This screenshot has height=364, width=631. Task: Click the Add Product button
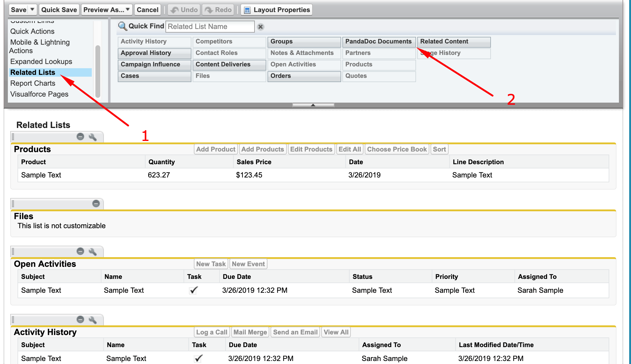(x=216, y=149)
